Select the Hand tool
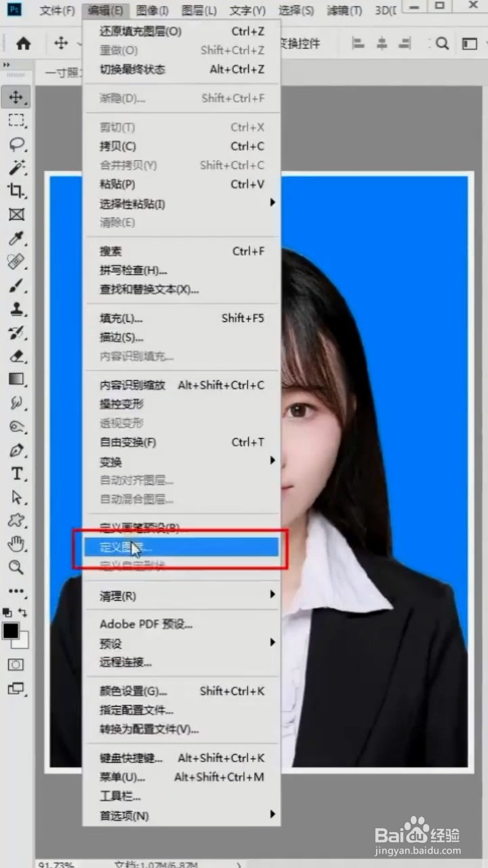The height and width of the screenshot is (868, 488). [x=16, y=543]
